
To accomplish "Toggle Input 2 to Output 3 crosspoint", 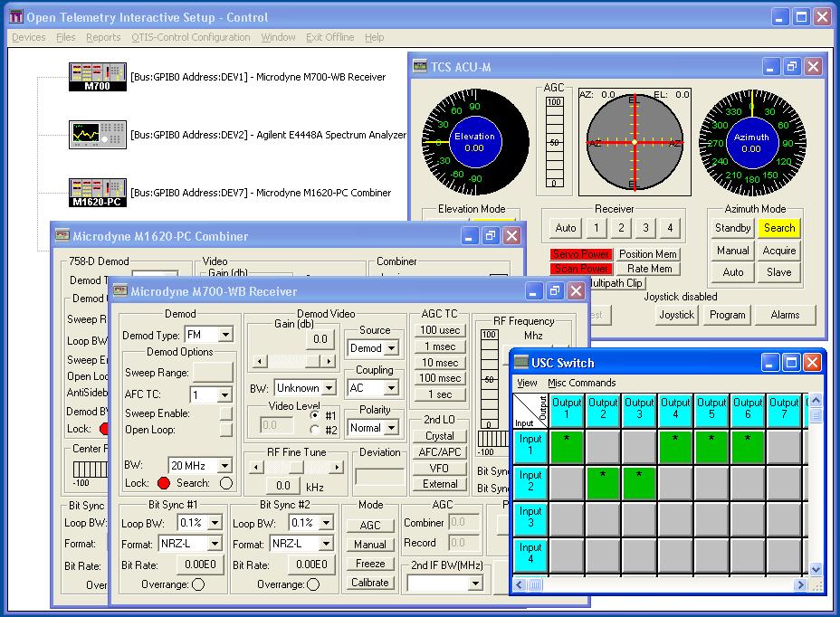I will click(x=639, y=482).
